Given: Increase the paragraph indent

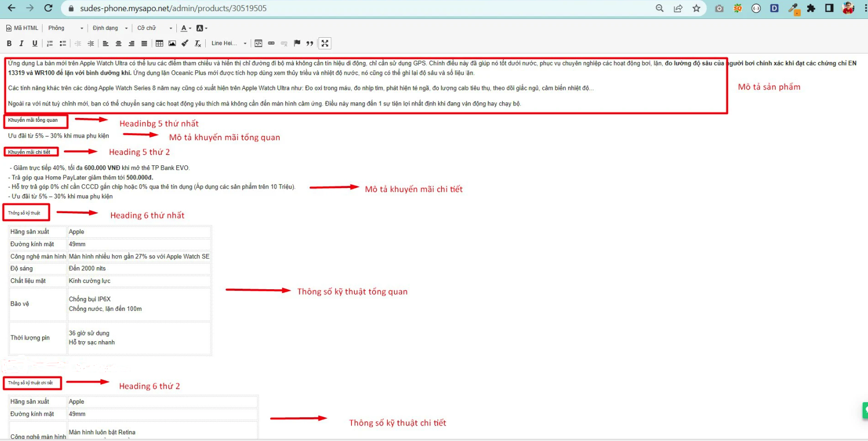Looking at the screenshot, I should 91,44.
